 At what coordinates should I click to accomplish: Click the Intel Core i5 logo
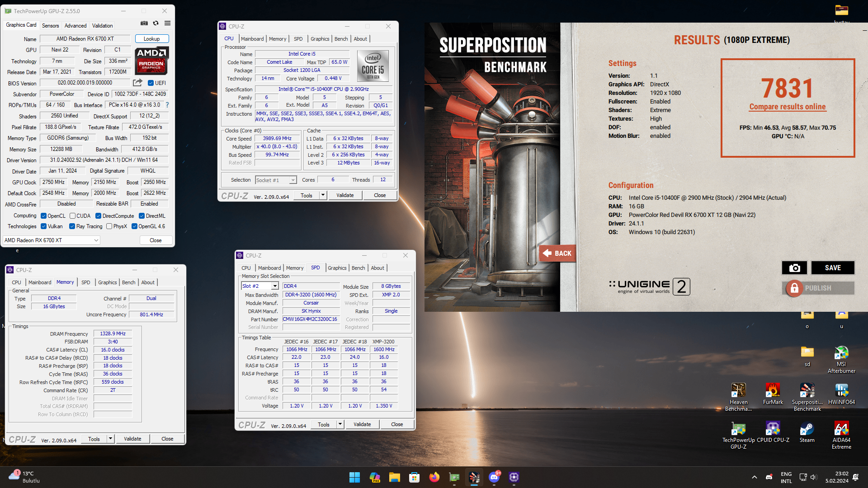click(x=373, y=66)
